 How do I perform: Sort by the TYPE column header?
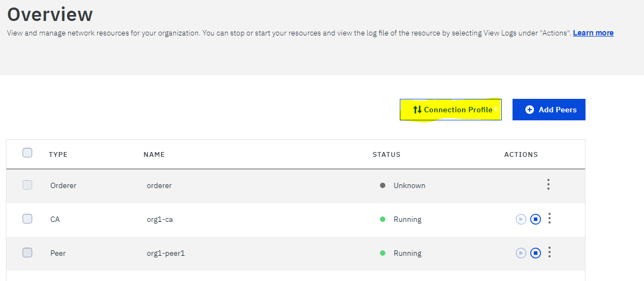(58, 155)
